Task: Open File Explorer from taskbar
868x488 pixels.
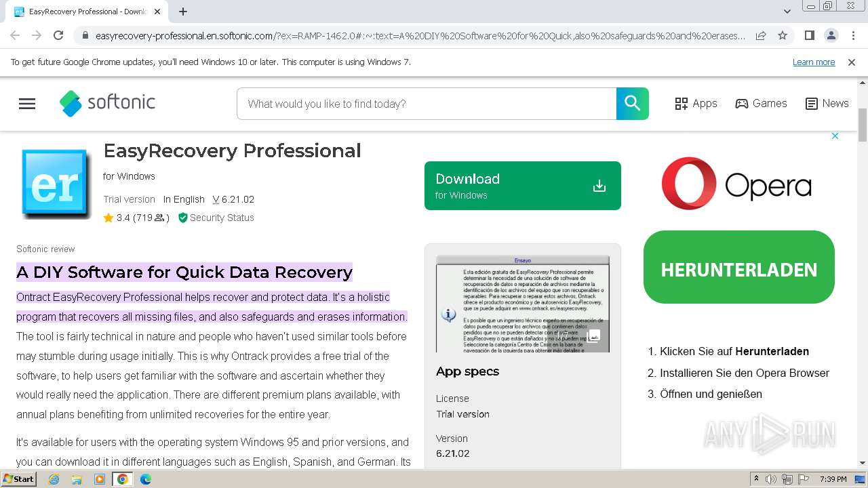Action: [77, 479]
